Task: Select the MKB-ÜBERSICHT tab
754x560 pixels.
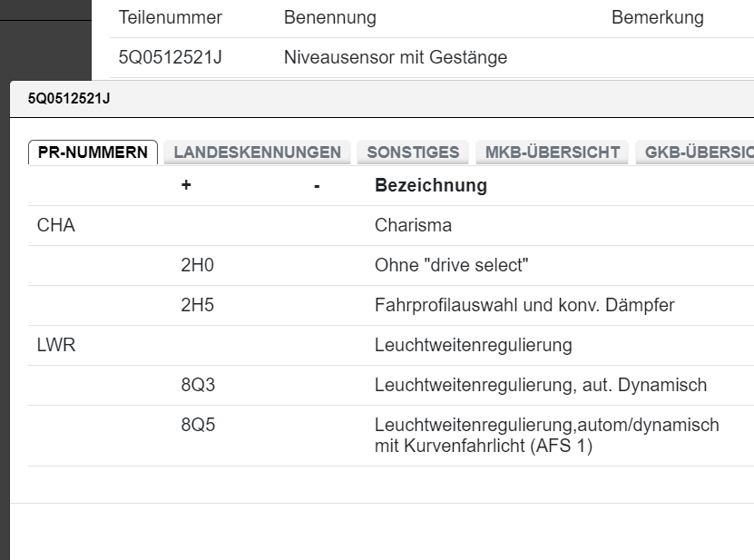Action: point(553,152)
